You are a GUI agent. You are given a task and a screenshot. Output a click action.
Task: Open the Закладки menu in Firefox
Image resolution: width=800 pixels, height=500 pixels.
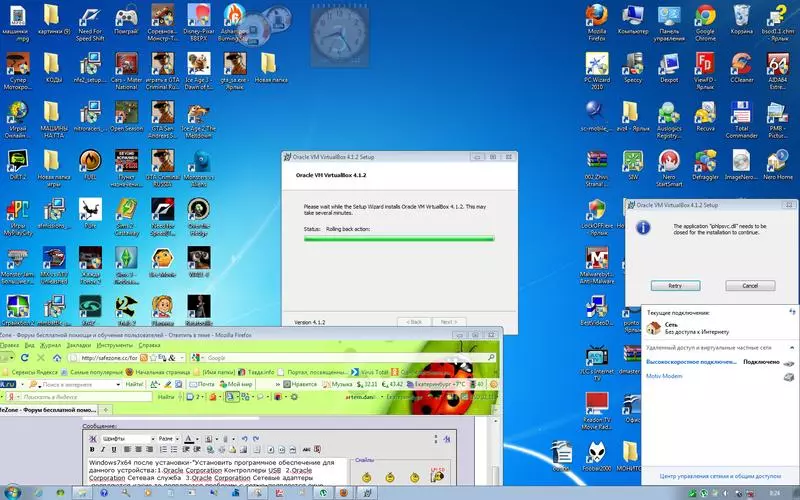coord(77,344)
